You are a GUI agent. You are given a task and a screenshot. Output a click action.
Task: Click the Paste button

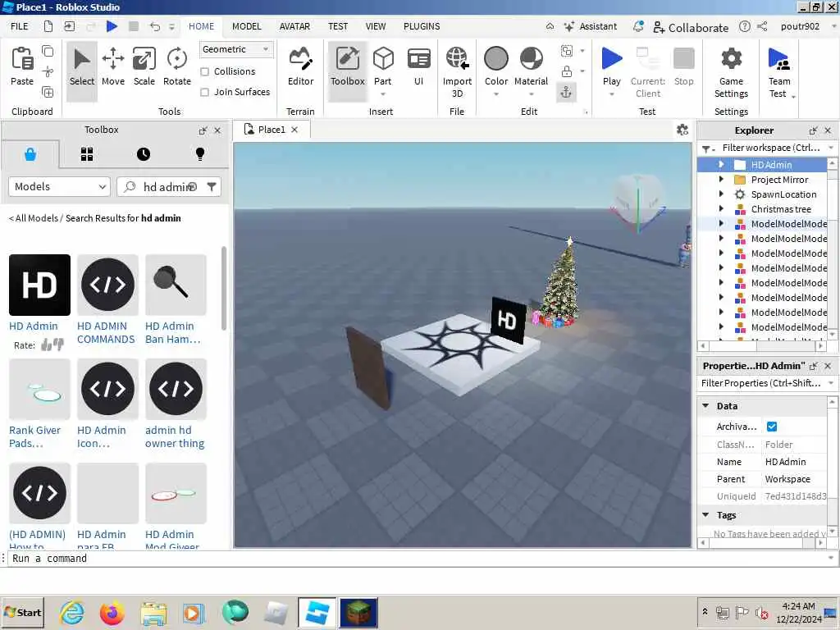click(x=22, y=66)
